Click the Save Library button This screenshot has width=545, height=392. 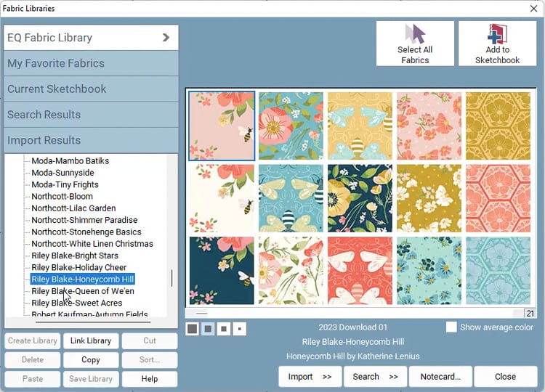[x=91, y=379]
